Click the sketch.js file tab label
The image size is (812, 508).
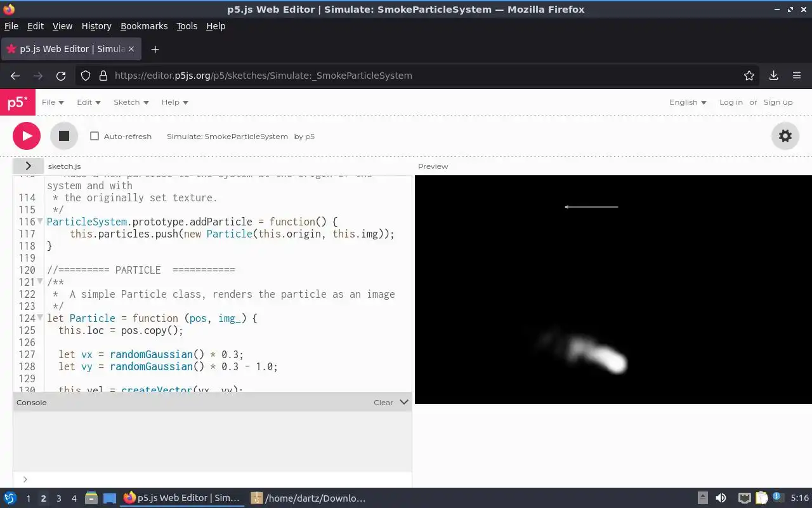[x=64, y=166]
